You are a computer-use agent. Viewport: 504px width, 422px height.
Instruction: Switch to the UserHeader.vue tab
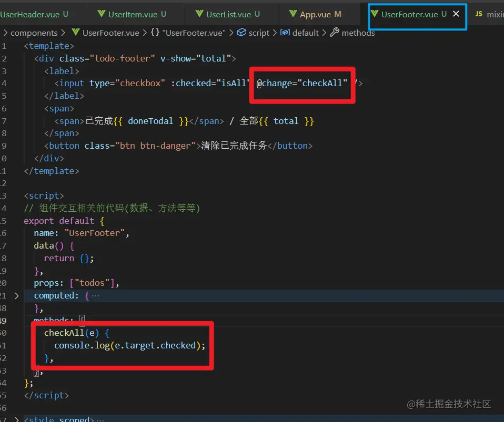[34, 15]
